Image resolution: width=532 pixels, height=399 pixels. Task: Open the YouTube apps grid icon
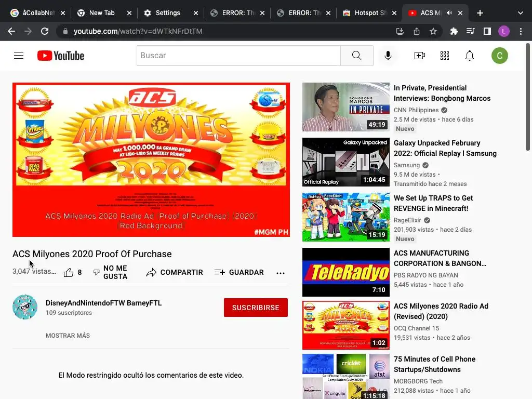(x=445, y=56)
